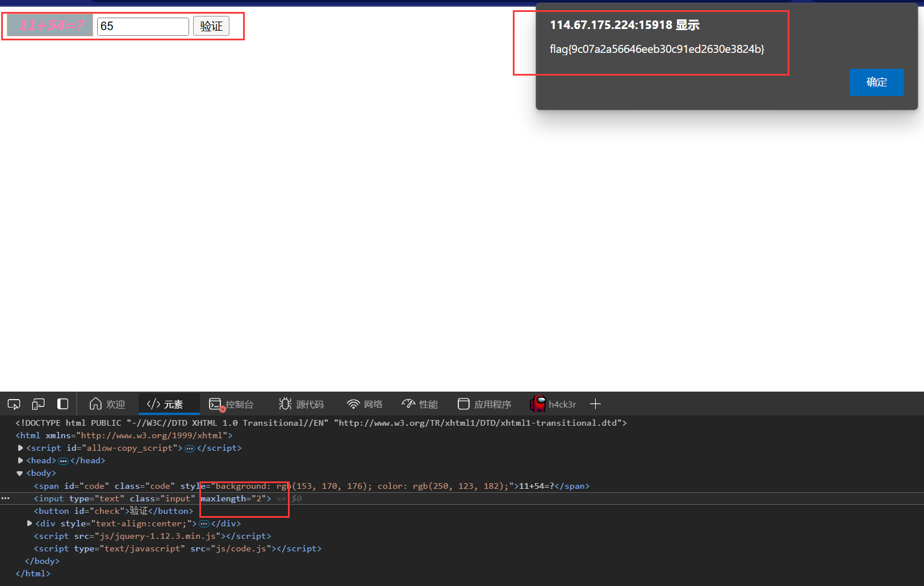
Task: Click the ellipsis badge in script allow-copy_script row
Action: (190, 448)
